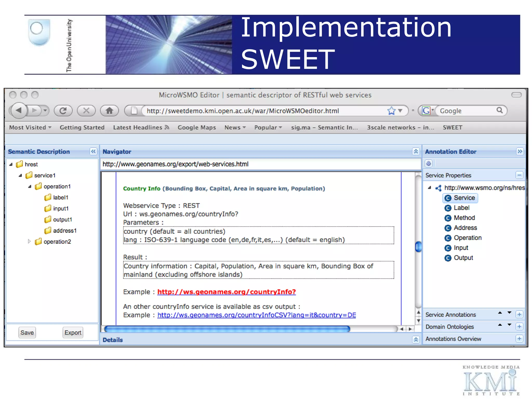Click the Annotation Editor settings gear icon
This screenshot has width=532, height=399.
[x=429, y=164]
